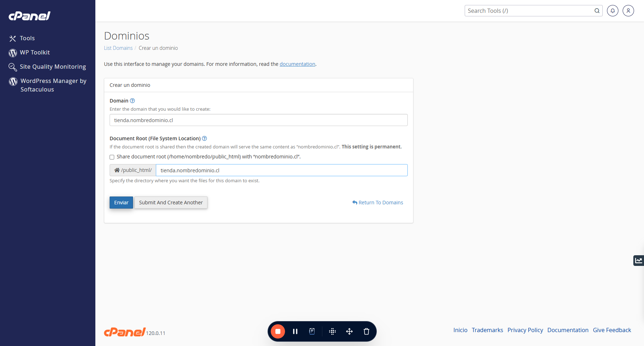The image size is (644, 346).
Task: Click Return To Domains link
Action: tap(378, 203)
